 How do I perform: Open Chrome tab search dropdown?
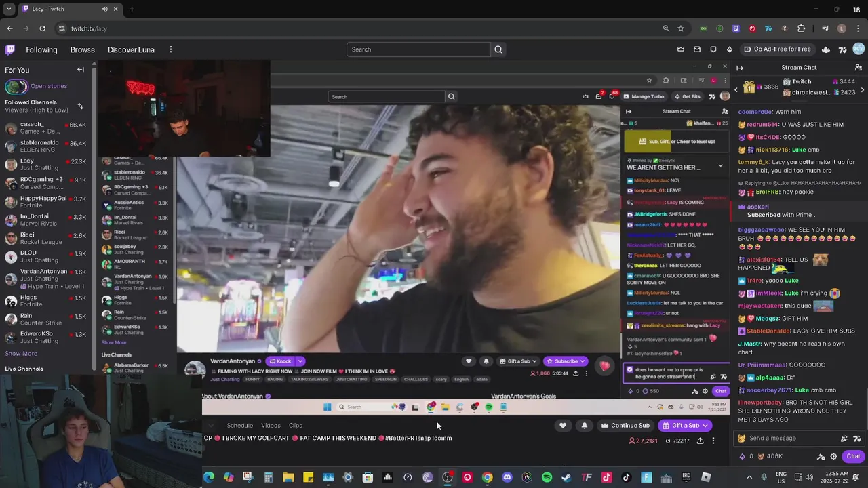pos(9,9)
